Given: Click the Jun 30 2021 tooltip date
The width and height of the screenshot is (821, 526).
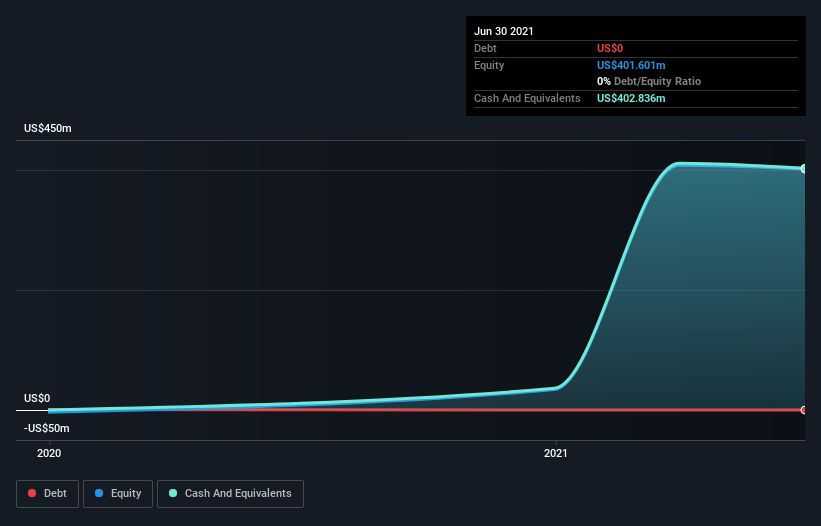Looking at the screenshot, I should (x=504, y=31).
